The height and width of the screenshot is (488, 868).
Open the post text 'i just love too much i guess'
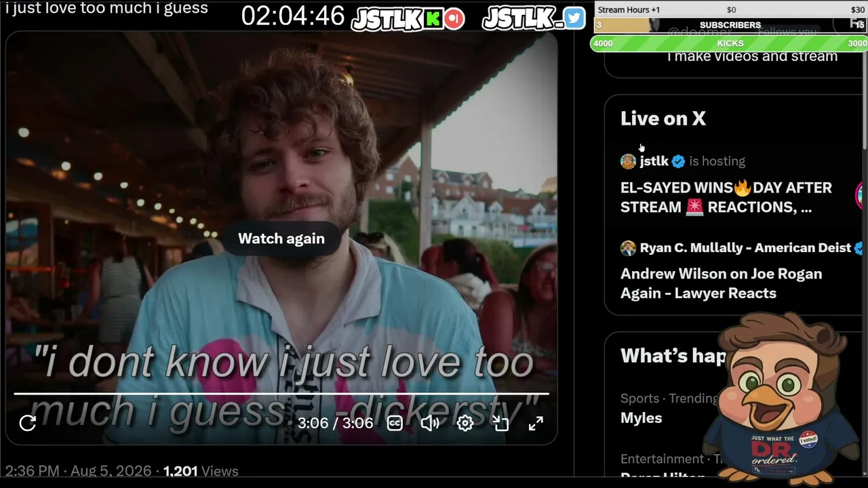coord(106,8)
